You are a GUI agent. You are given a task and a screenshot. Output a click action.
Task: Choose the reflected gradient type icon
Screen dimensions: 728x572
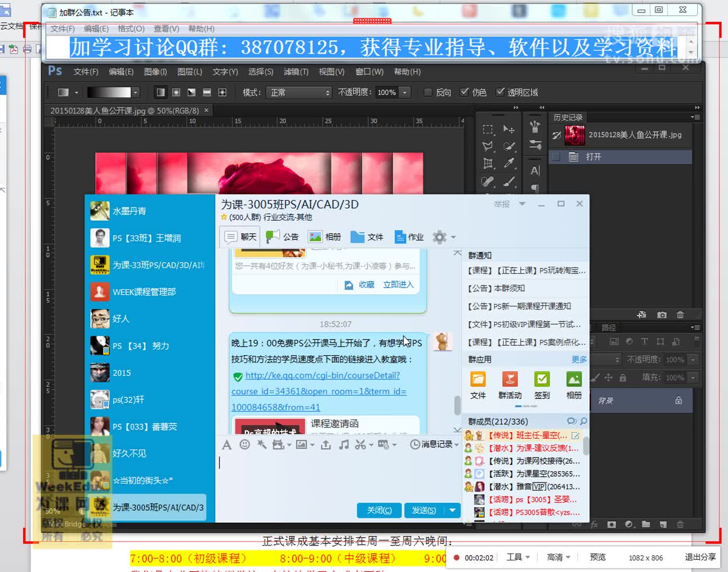click(x=207, y=92)
